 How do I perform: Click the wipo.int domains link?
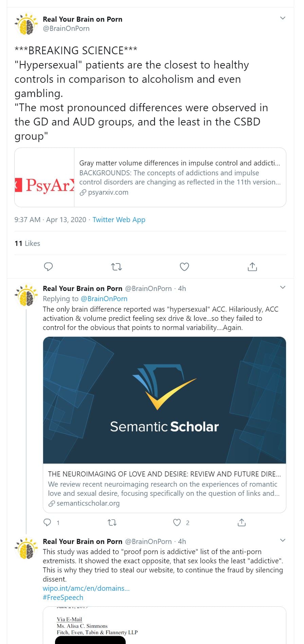click(86, 588)
